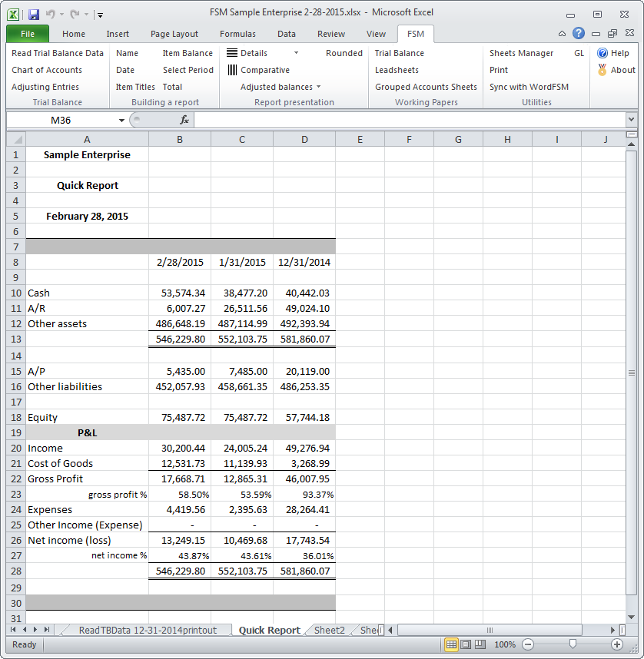
Task: Select Page Break Preview view icon
Action: (481, 644)
